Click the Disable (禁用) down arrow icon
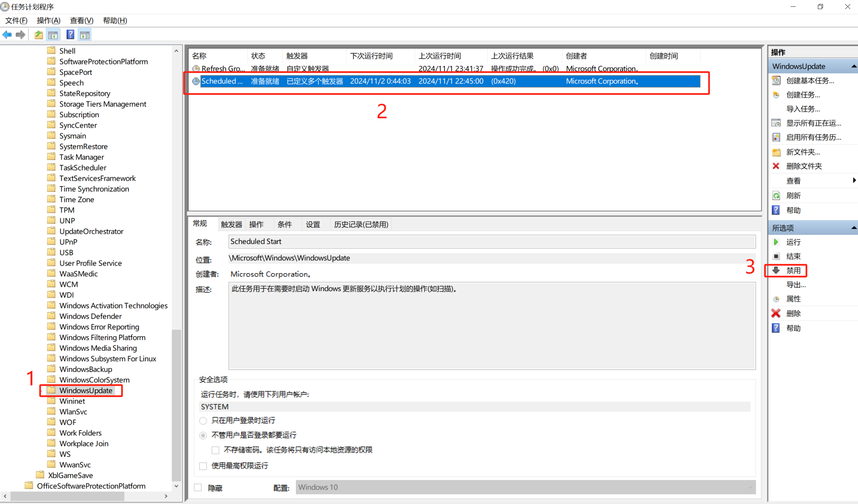This screenshot has height=504, width=858. click(776, 271)
